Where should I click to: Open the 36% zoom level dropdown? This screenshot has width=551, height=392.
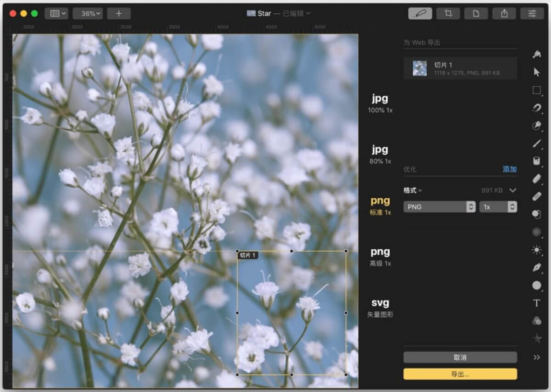87,13
